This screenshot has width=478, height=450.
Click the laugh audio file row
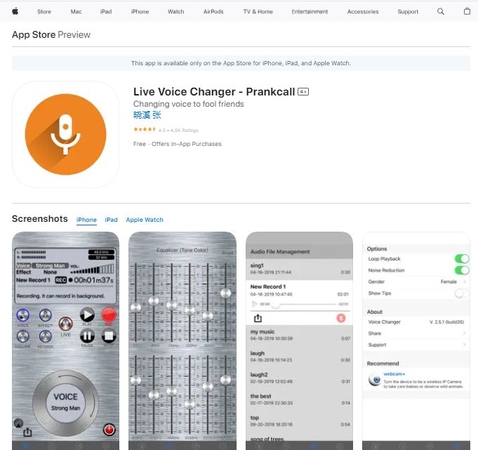(299, 356)
